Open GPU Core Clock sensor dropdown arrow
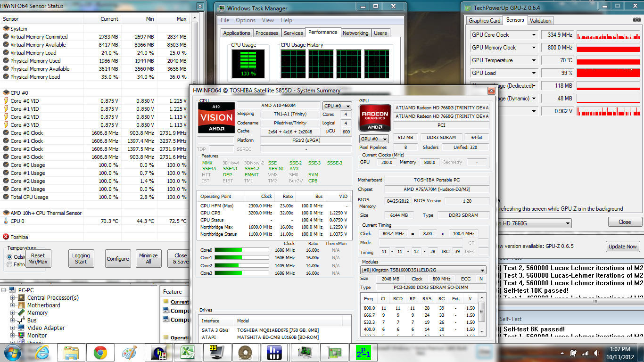Viewport: 644px width, 362px height. [534, 35]
